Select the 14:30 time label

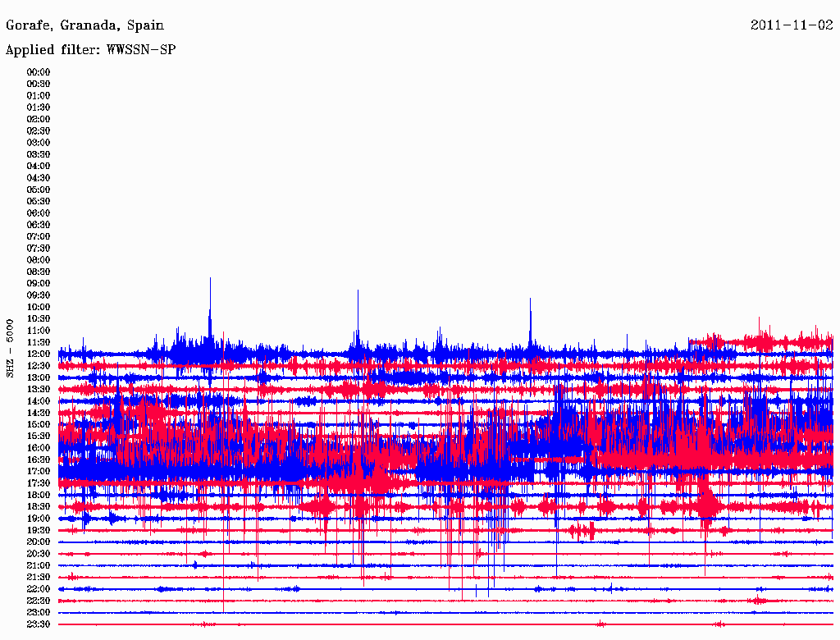pos(39,414)
